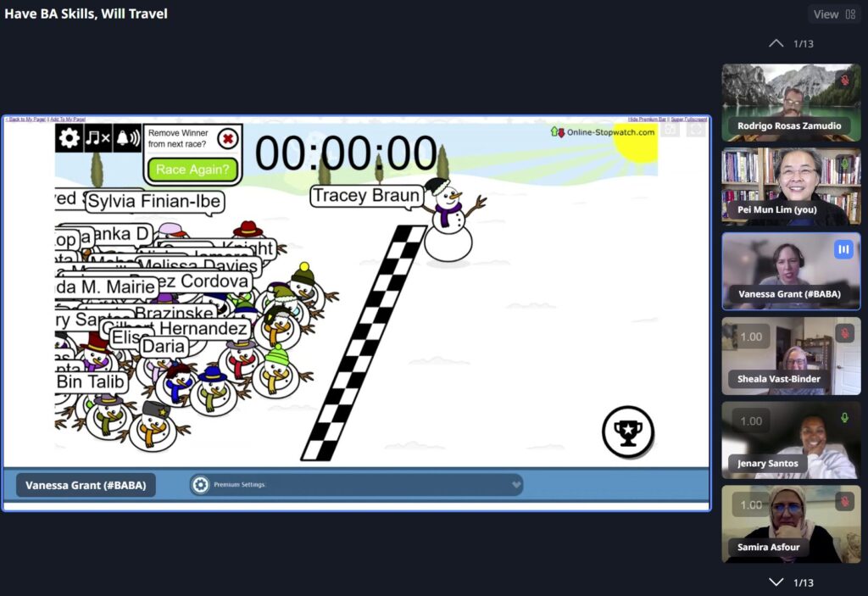Click Rodrigo Rosas Zamudio's muted mic icon
The height and width of the screenshot is (596, 868).
843,80
